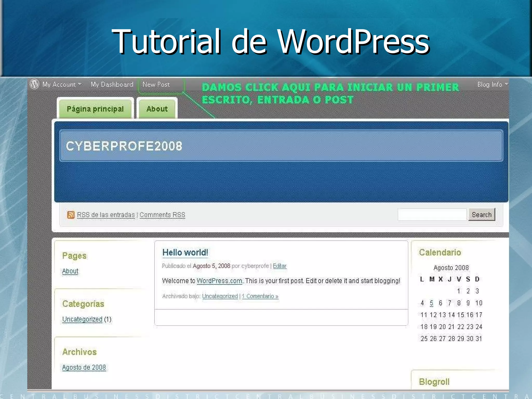
Task: Click the orange RSS feed icon
Action: coord(71,215)
